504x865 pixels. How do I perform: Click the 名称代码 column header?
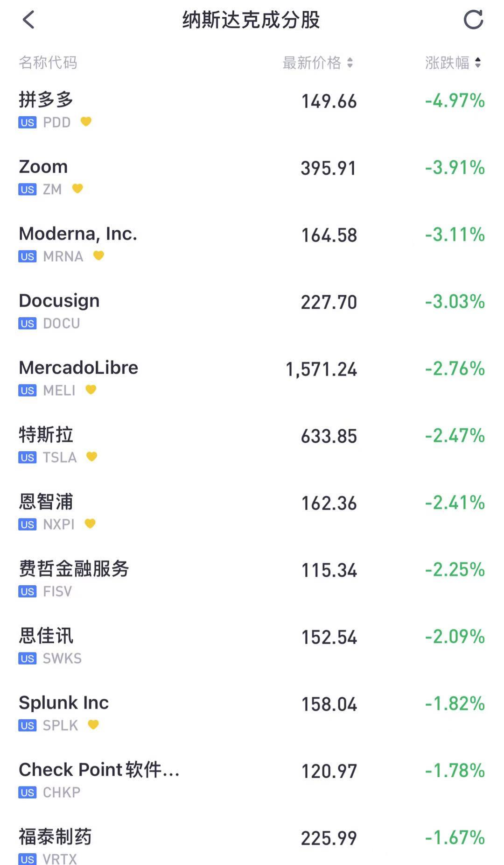tap(48, 63)
